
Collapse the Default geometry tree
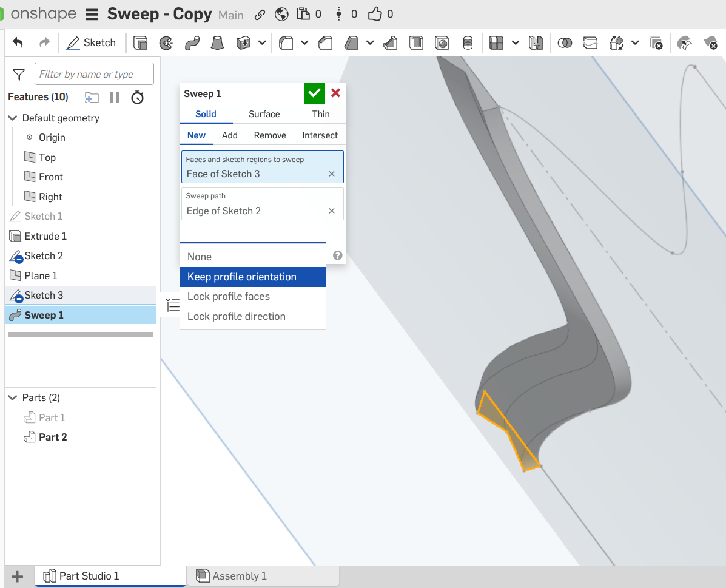tap(13, 118)
